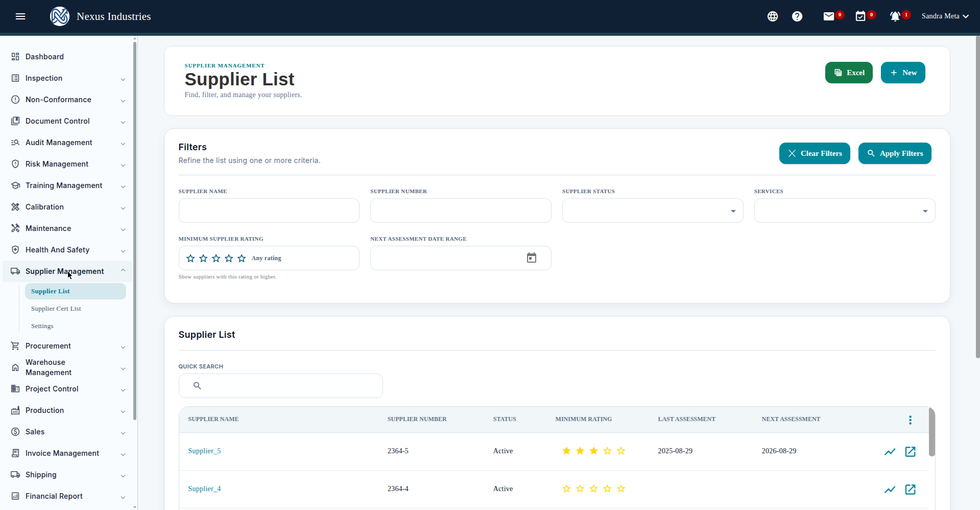Create a New supplier
The height and width of the screenshot is (510, 980).
pos(903,73)
